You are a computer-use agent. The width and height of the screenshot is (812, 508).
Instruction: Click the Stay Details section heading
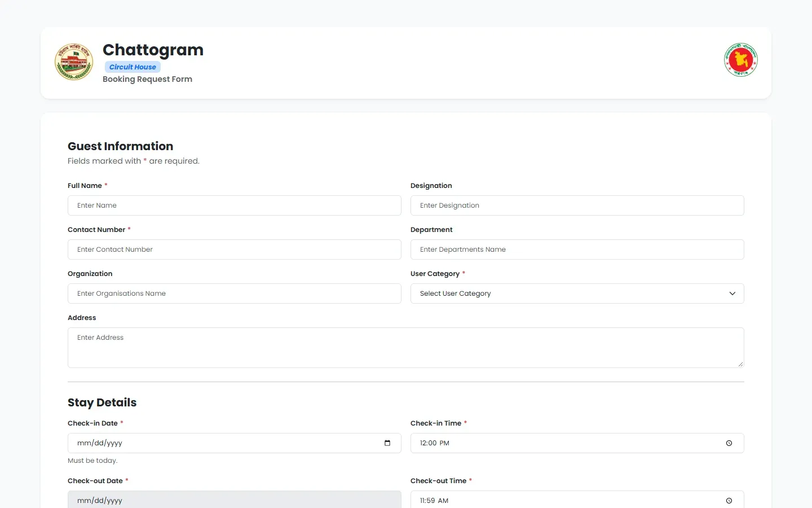coord(102,402)
